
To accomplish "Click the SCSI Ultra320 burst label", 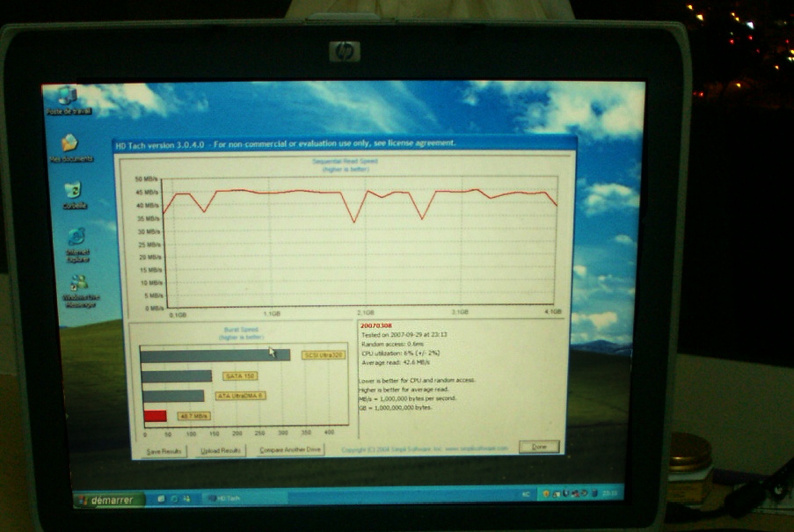I will pos(324,355).
